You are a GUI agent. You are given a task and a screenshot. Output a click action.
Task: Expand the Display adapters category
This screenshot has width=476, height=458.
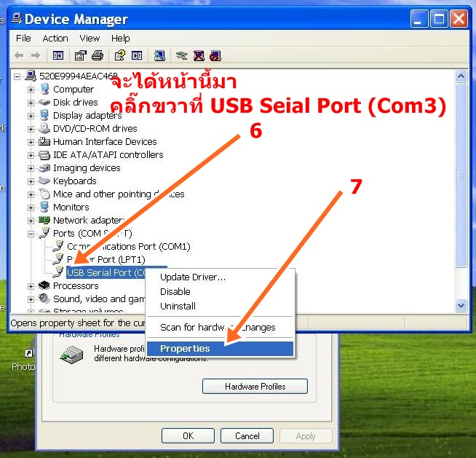coord(31,116)
